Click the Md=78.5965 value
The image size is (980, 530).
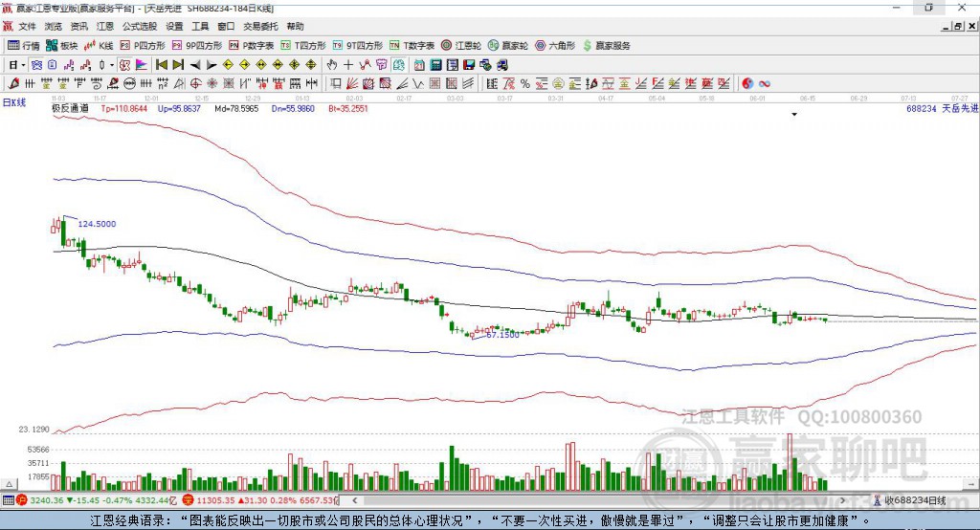236,108
